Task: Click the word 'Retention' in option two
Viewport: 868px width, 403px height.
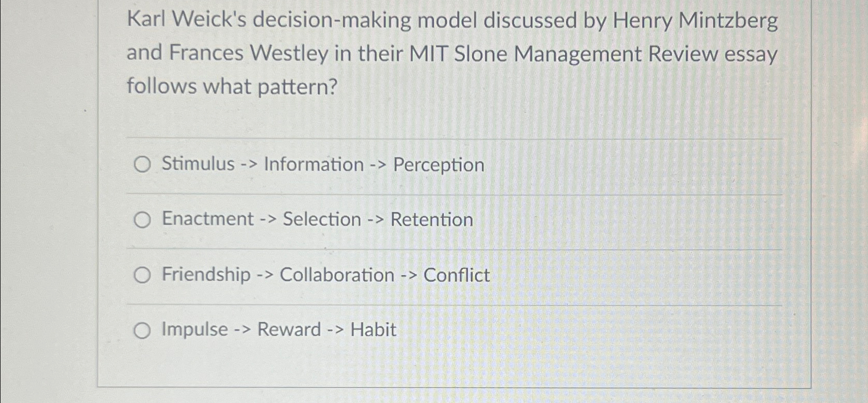Action: click(x=431, y=219)
